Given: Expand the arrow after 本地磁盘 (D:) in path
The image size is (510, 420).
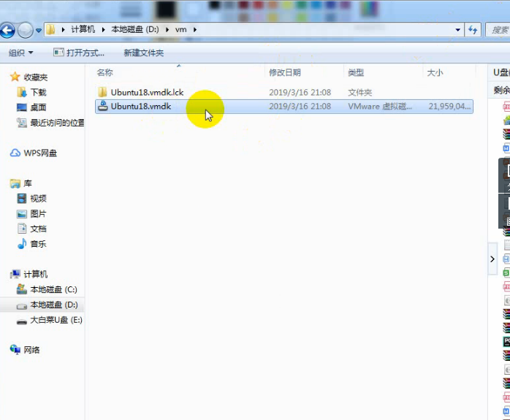Looking at the screenshot, I should (167, 29).
